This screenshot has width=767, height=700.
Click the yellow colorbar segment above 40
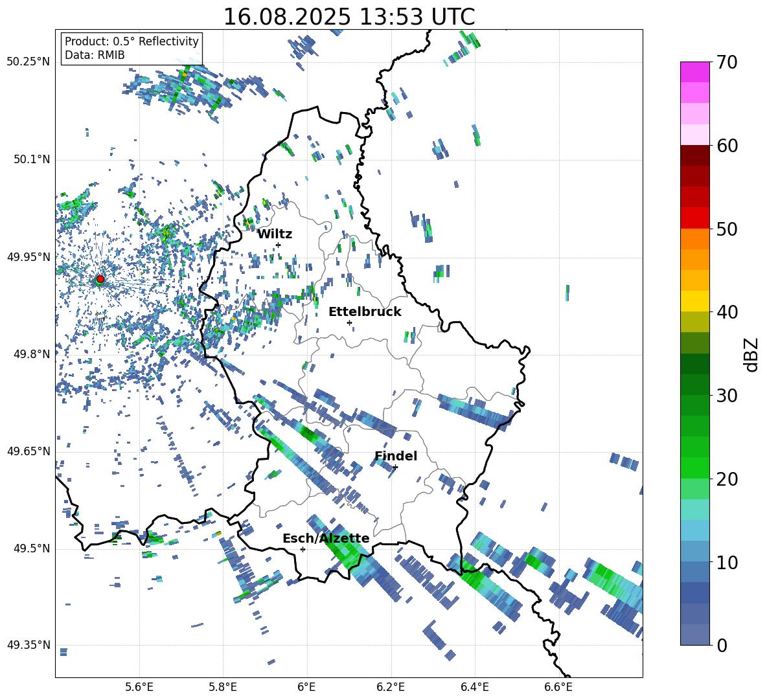(x=694, y=301)
